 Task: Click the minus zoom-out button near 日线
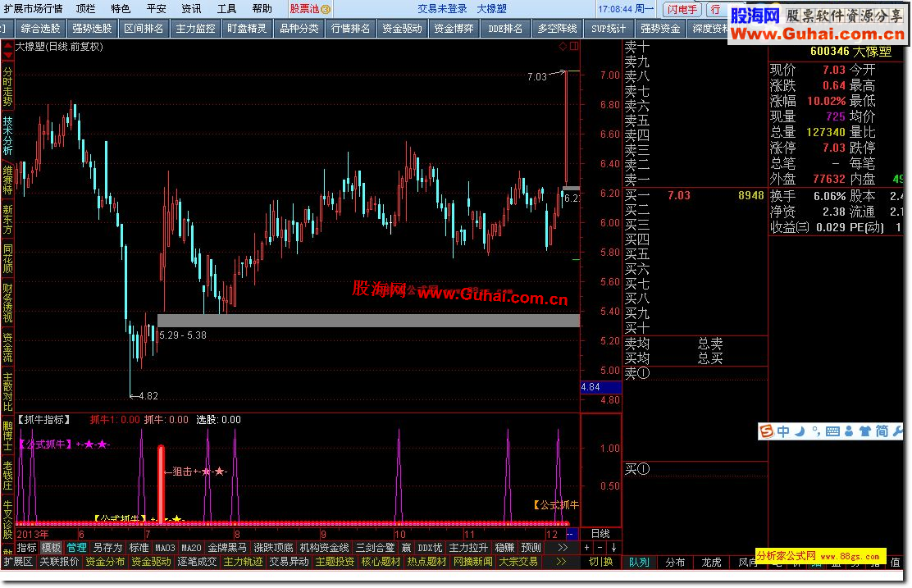[x=600, y=547]
